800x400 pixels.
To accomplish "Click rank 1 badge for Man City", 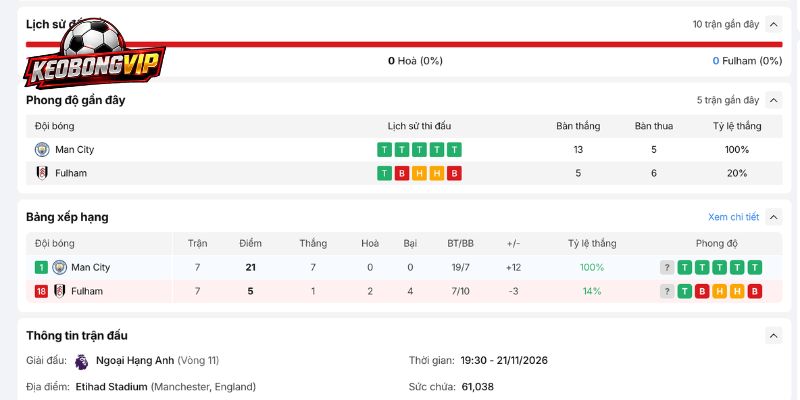I will click(x=41, y=267).
